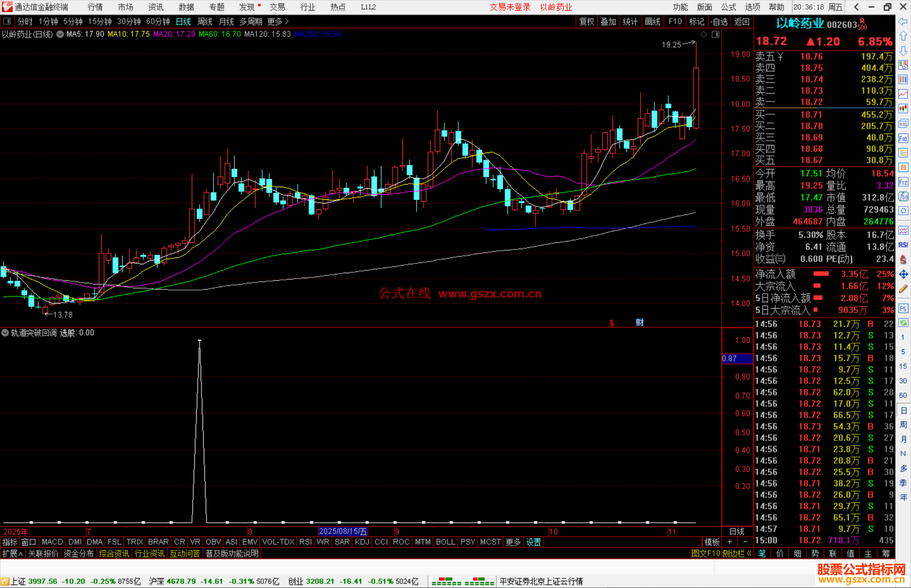911x588 pixels.
Task: Click the move cross-arrows sidebar icon
Action: pyautogui.click(x=903, y=274)
